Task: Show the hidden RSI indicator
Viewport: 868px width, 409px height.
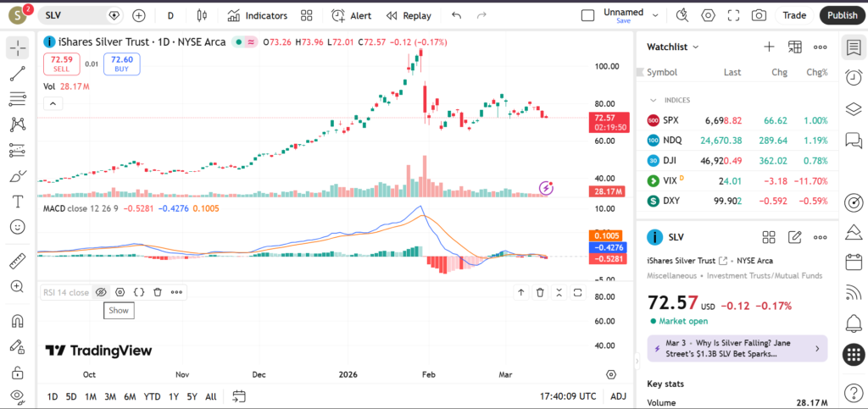Action: tap(101, 292)
